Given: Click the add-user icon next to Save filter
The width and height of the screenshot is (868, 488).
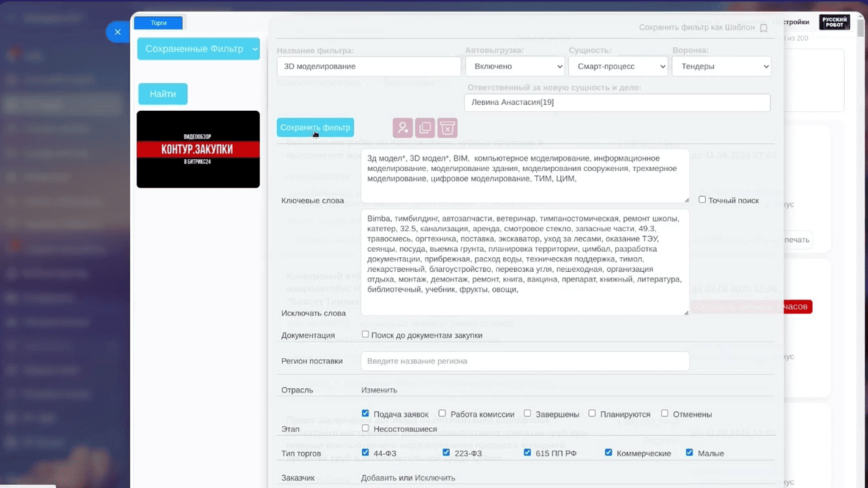Looking at the screenshot, I should tap(402, 128).
